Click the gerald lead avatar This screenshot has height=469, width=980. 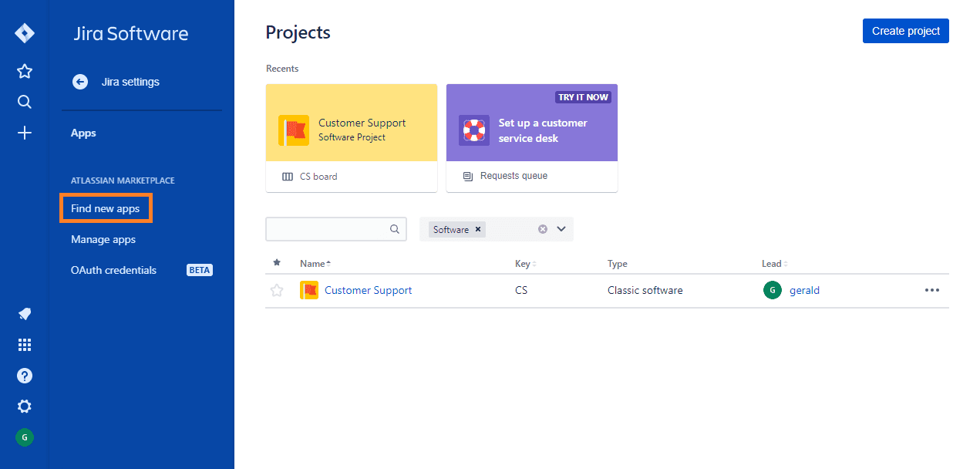click(772, 290)
